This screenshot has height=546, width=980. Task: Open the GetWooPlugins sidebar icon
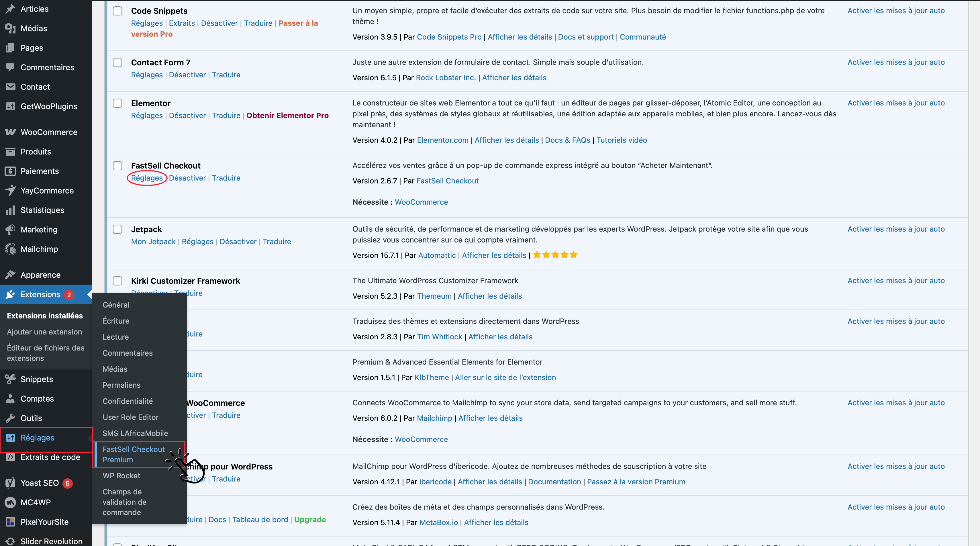point(10,106)
